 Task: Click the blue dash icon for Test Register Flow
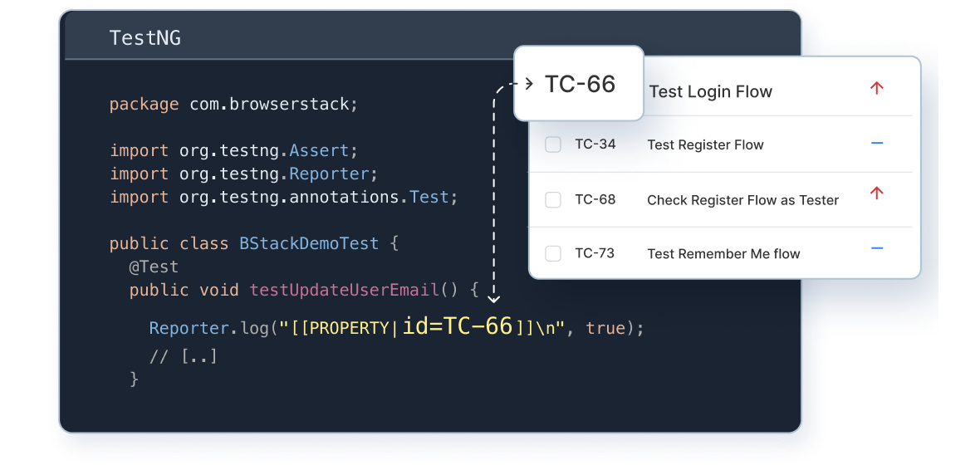pyautogui.click(x=877, y=144)
